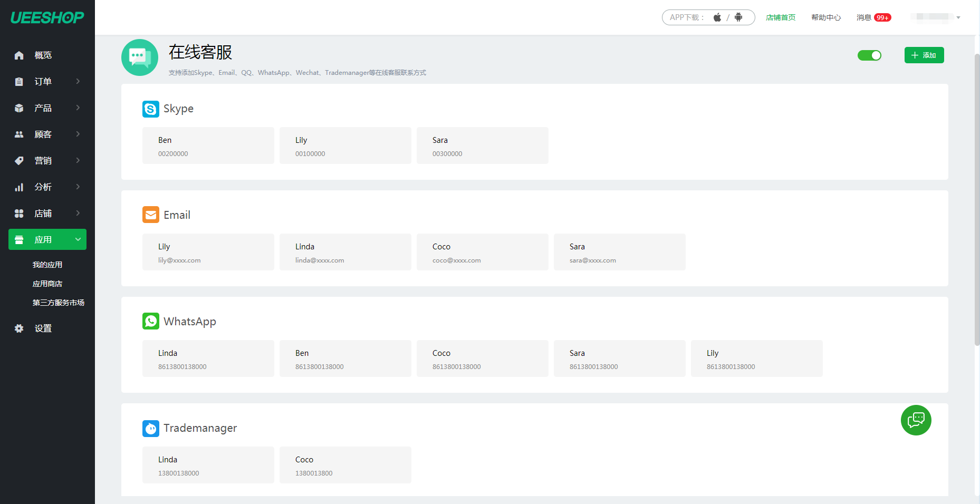The height and width of the screenshot is (504, 980).
Task: Click the Email envelope section icon
Action: [151, 215]
